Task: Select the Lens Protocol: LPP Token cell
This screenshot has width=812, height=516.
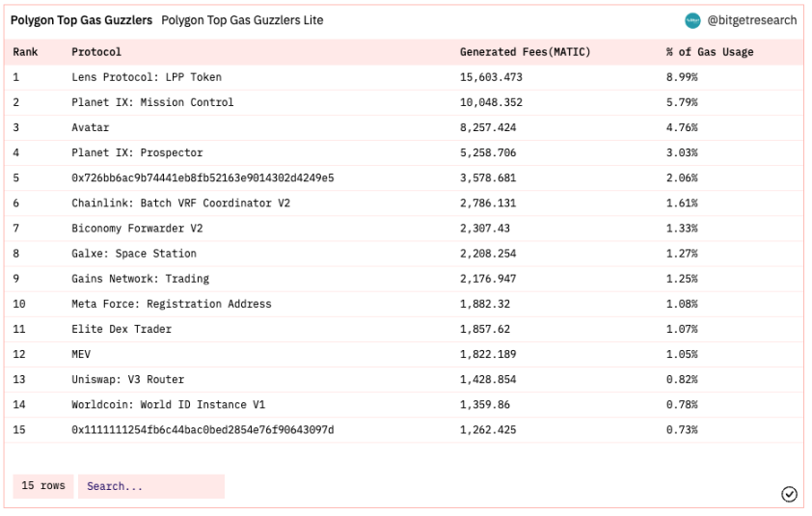Action: 147,77
